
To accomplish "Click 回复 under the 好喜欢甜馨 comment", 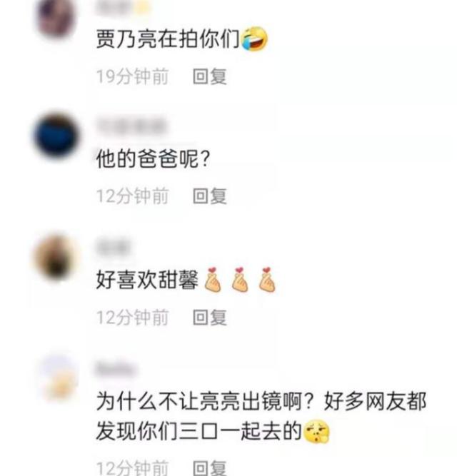I will point(210,318).
